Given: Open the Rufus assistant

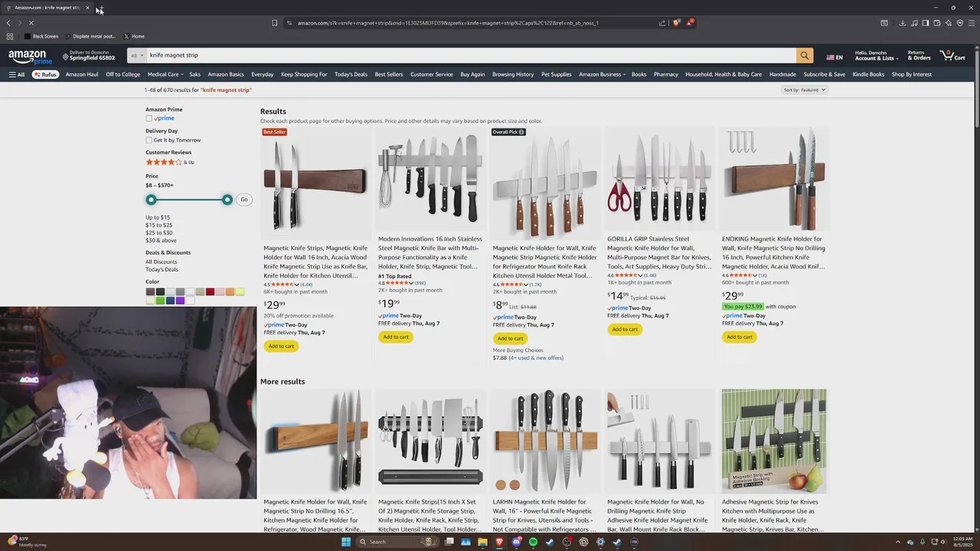Looking at the screenshot, I should 45,74.
